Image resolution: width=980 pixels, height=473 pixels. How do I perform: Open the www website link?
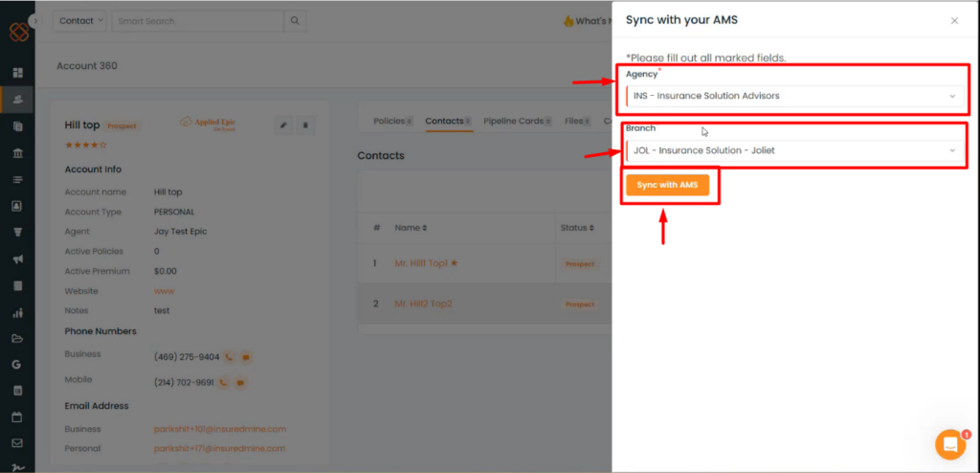point(165,291)
